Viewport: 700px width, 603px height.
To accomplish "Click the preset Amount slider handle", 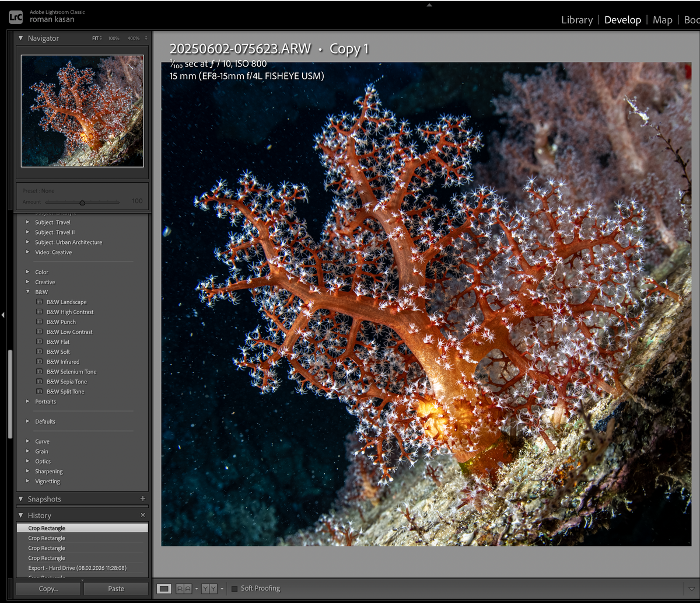I will click(82, 203).
